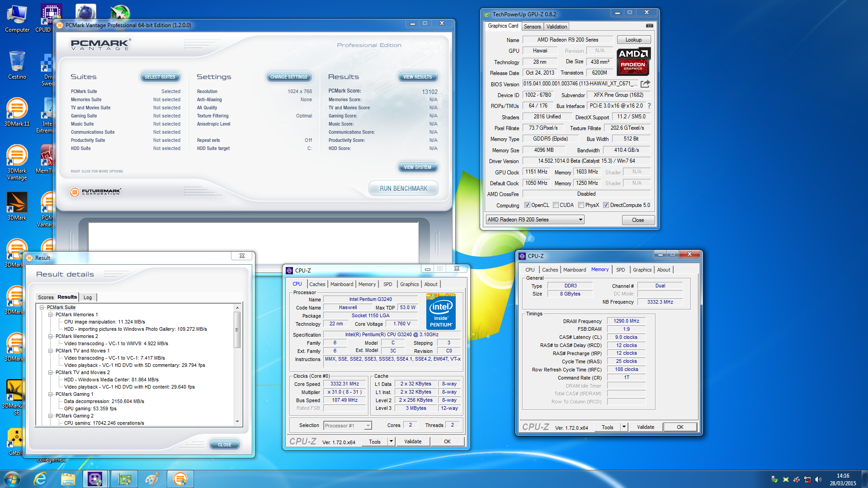Toggle the DirectCompute 5.0 checkbox
Viewport: 868px width, 488px height.
606,205
